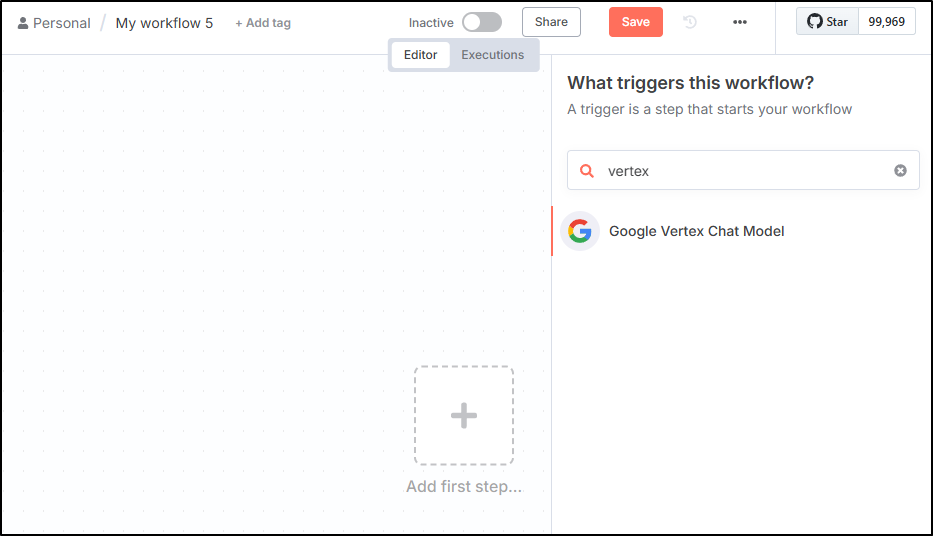Click the 99,969 star count
This screenshot has height=536, width=933.
[887, 22]
